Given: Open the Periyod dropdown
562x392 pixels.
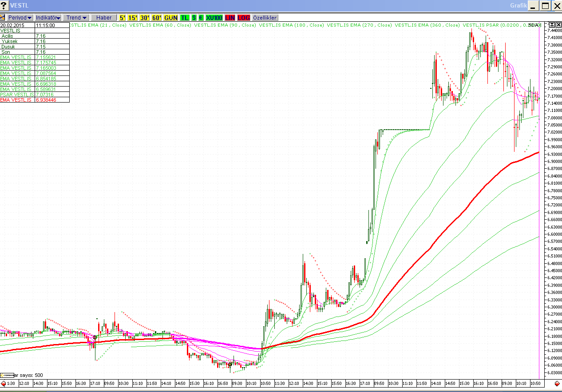Looking at the screenshot, I should [20, 18].
